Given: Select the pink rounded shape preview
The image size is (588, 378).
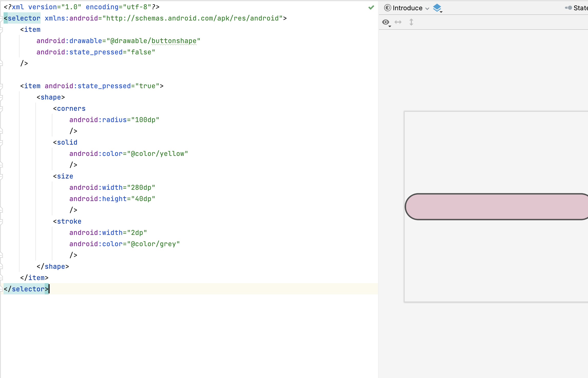Looking at the screenshot, I should [496, 207].
